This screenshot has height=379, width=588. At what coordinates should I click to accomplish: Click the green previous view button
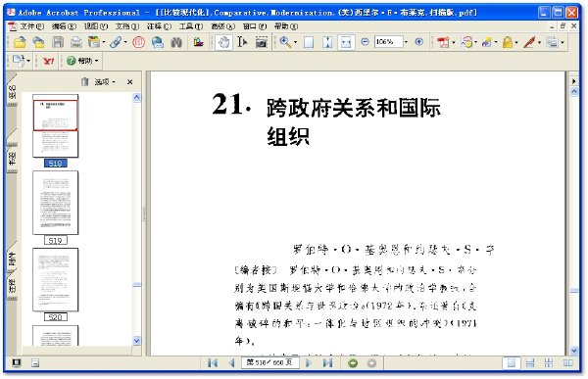353,363
